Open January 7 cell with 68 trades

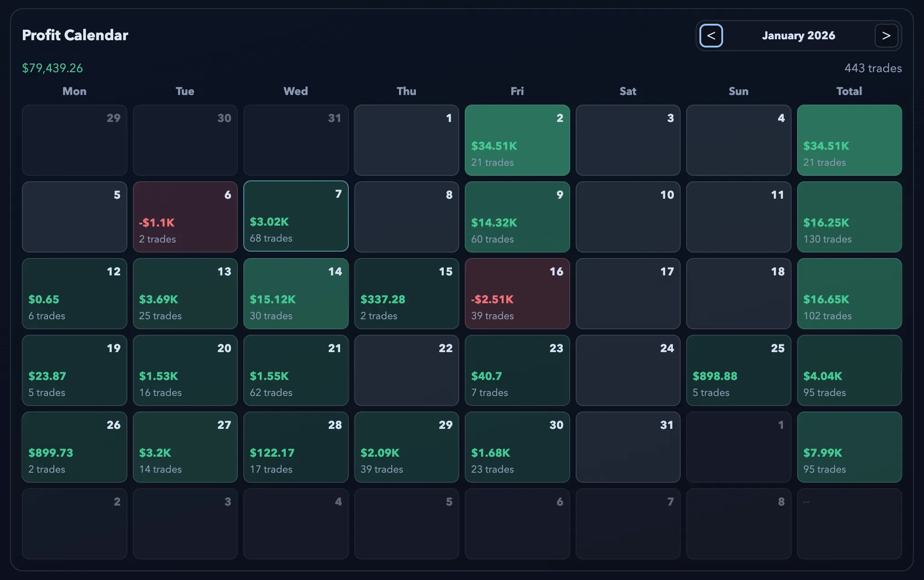click(x=296, y=216)
